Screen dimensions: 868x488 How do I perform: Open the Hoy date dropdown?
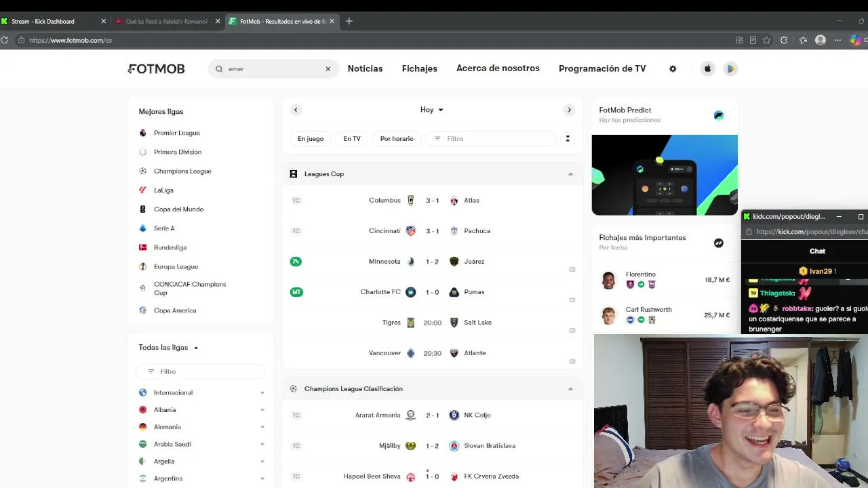pyautogui.click(x=432, y=110)
